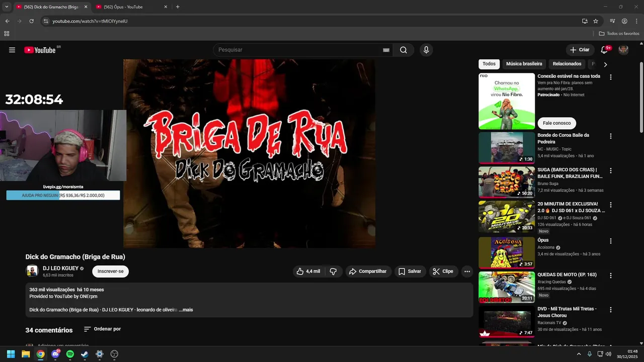This screenshot has width=644, height=362.
Task: Open options for QUEDAS DE MOTO video
Action: (611, 276)
